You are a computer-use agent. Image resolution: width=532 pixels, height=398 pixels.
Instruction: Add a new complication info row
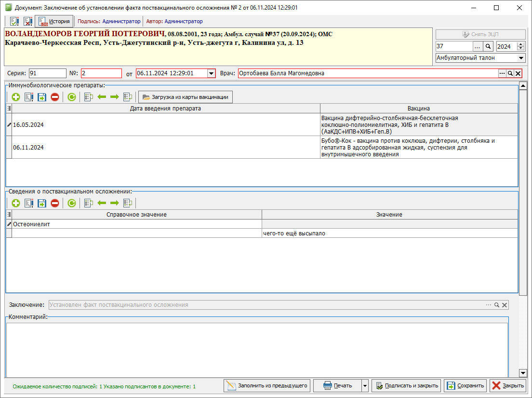(x=15, y=203)
